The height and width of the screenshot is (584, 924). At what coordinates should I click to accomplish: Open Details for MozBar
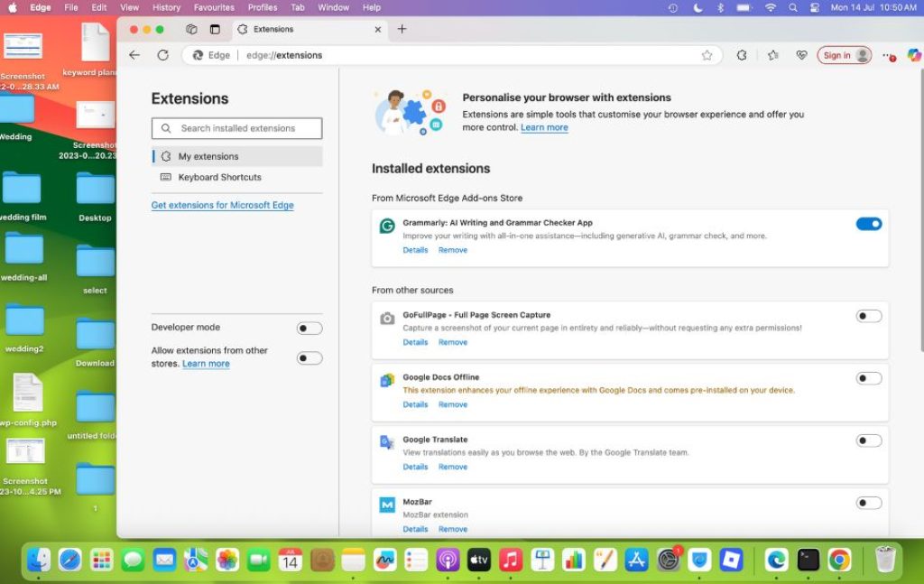415,529
